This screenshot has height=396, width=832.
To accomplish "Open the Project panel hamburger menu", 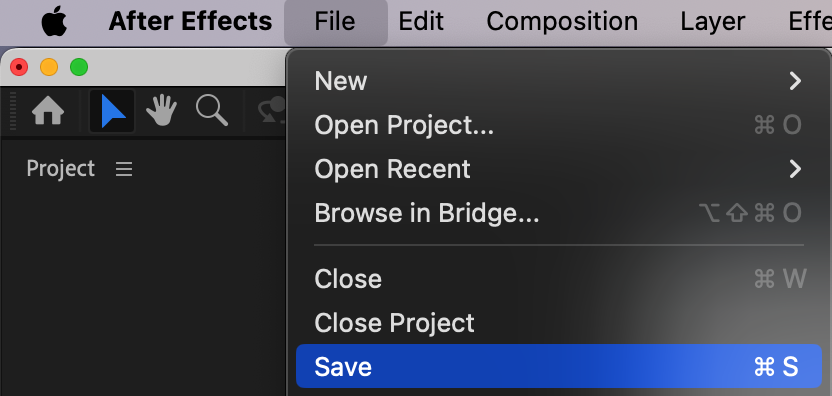I will click(x=124, y=169).
